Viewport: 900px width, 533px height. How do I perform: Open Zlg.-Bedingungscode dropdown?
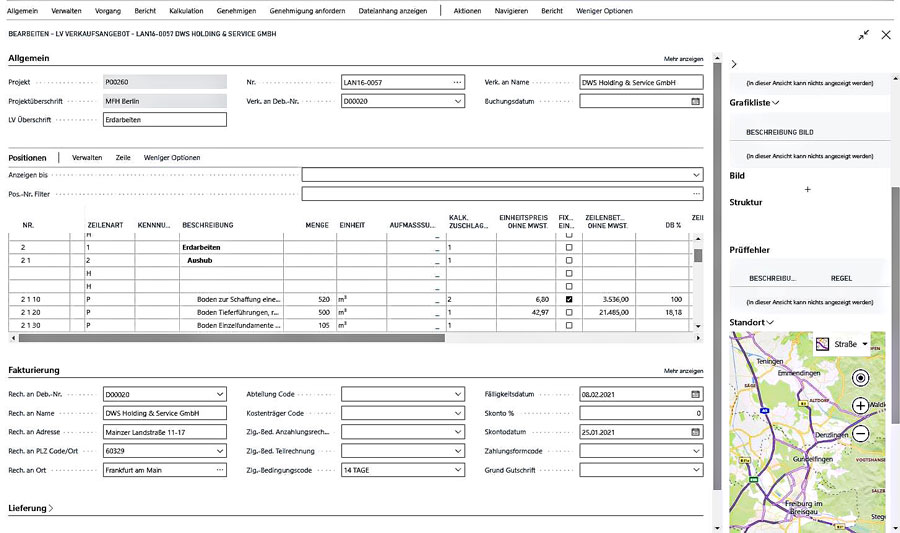pyautogui.click(x=457, y=470)
